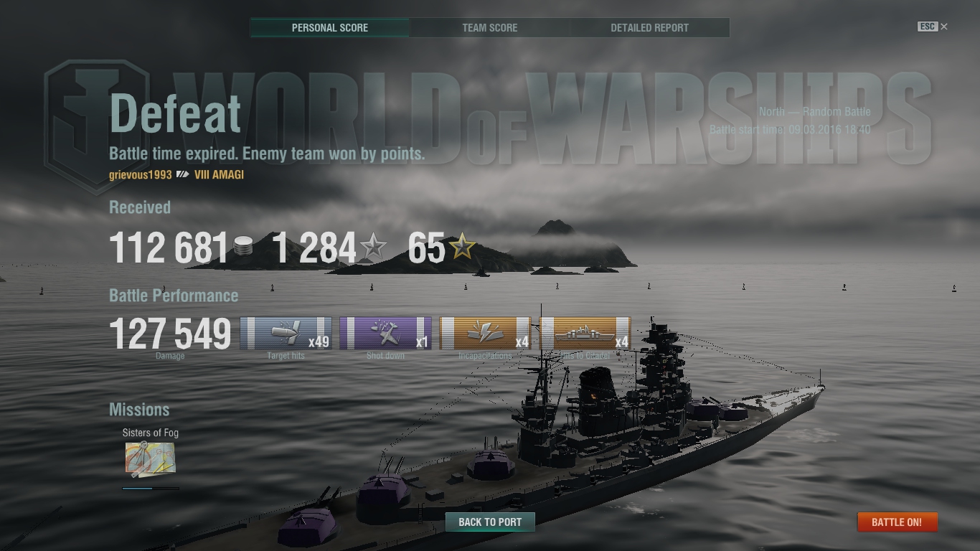Click the VIII AMAGI ship name
The width and height of the screenshot is (980, 551).
(x=220, y=174)
